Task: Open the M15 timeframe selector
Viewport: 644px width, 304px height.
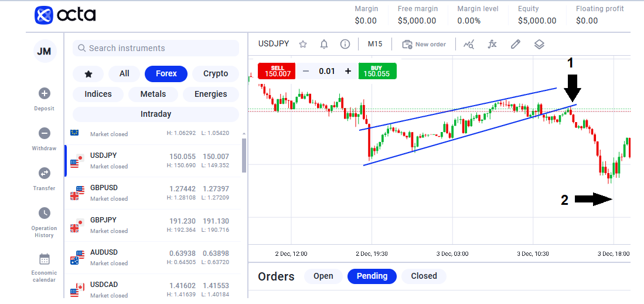Action: coord(374,44)
